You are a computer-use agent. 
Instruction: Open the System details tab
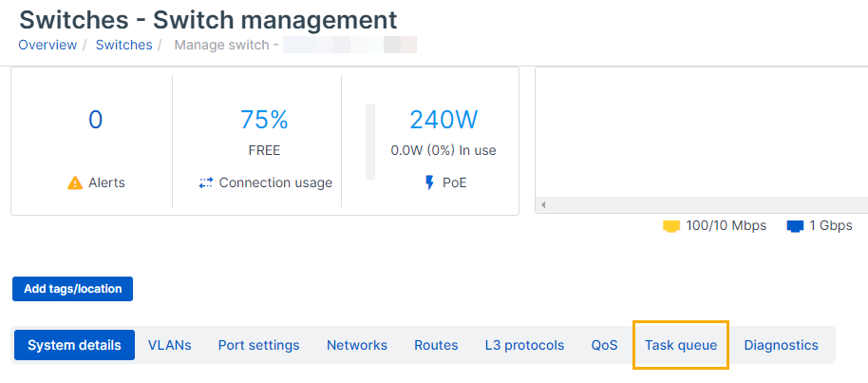point(74,345)
